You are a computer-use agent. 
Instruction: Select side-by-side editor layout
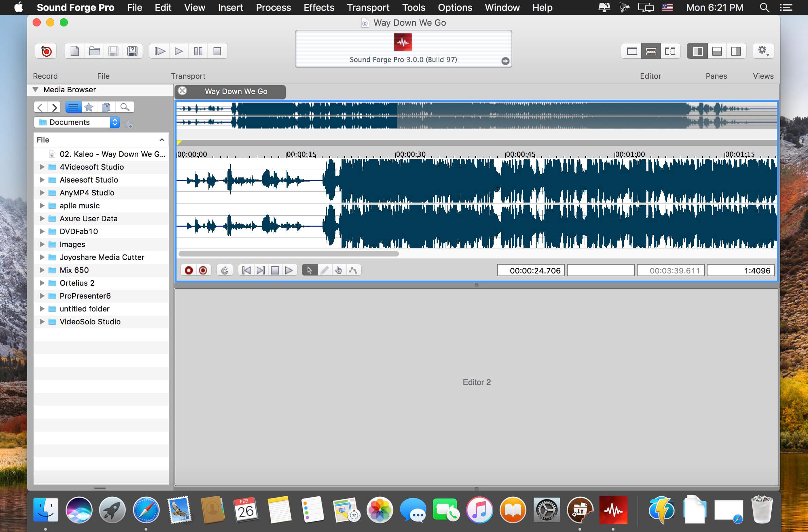[x=670, y=51]
